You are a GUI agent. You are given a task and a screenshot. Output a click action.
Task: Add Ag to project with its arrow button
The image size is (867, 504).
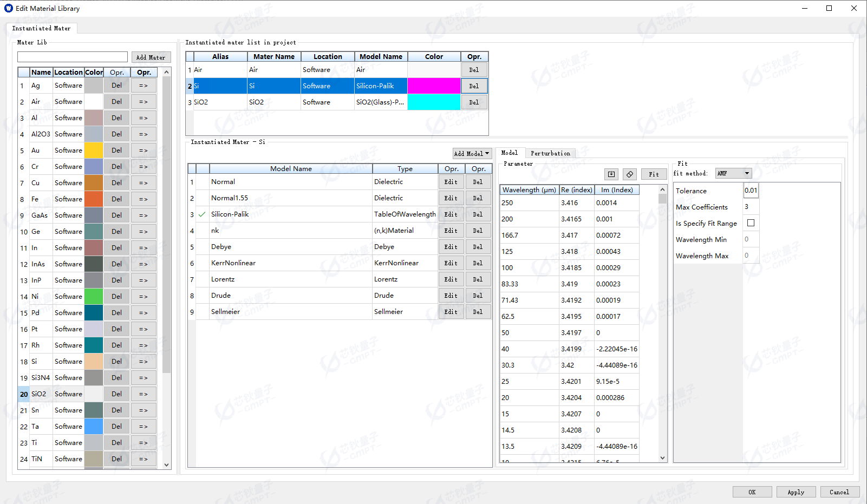click(x=143, y=86)
